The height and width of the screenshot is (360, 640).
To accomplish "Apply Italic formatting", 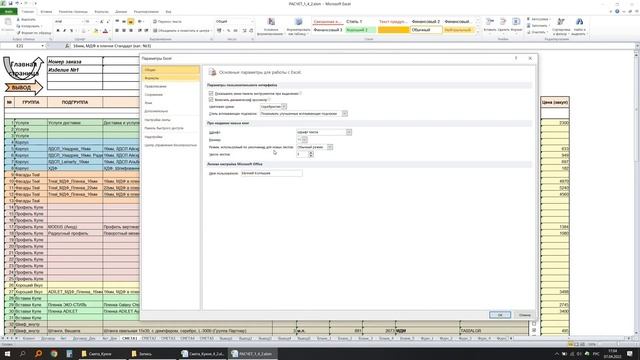I will 64,31.
